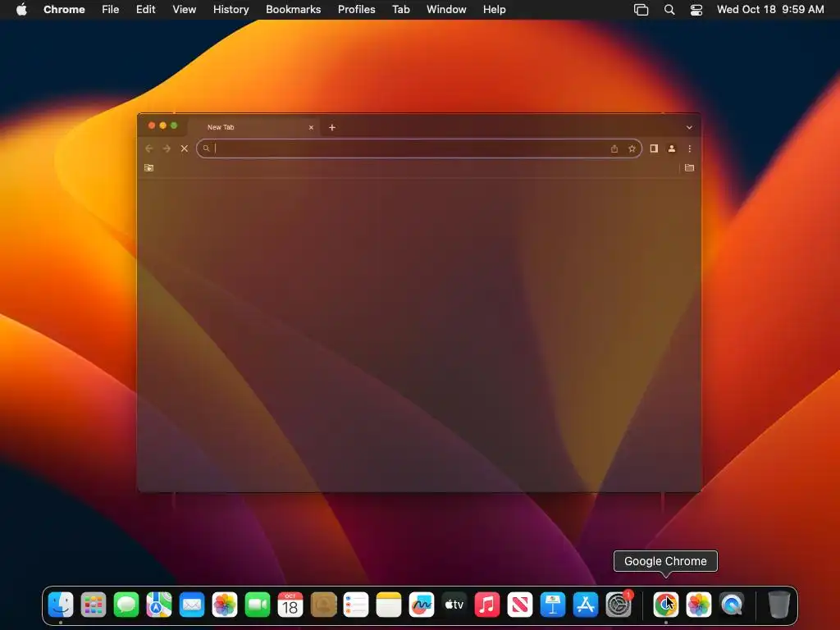
Task: Open Finder from the Dock
Action: 61,605
